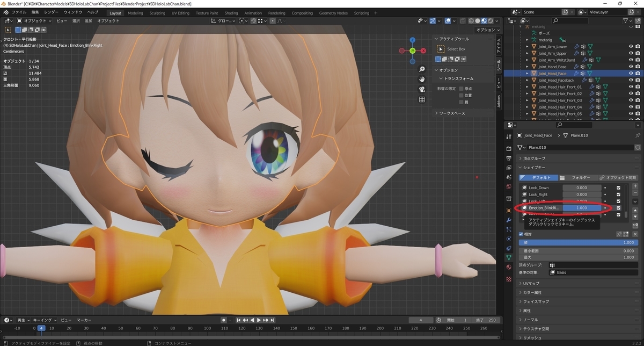644x346 pixels.
Task: Open 編集 (Edit) menu
Action: pyautogui.click(x=35, y=12)
